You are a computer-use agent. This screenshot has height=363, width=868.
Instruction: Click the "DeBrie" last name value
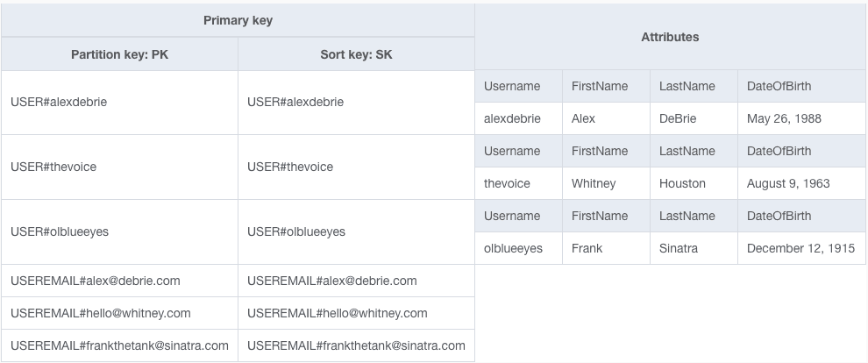[678, 118]
